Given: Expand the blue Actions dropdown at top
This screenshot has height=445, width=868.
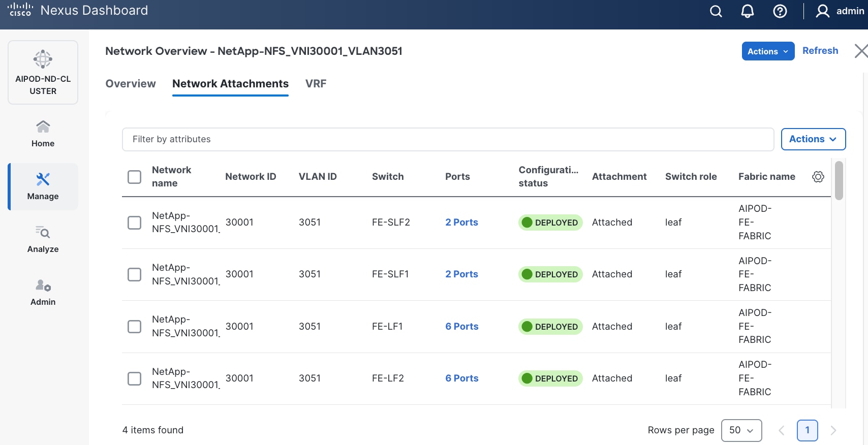Looking at the screenshot, I should click(767, 51).
